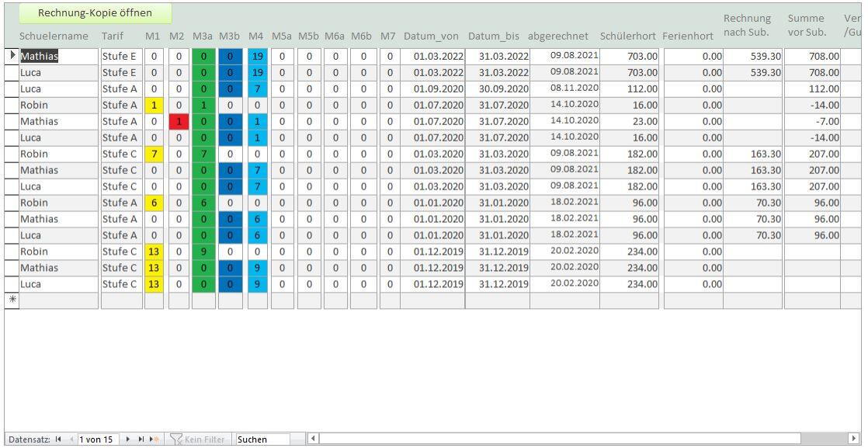This screenshot has width=868, height=448.
Task: Click the 'Kein Filter' filter indicator
Action: pos(198,439)
